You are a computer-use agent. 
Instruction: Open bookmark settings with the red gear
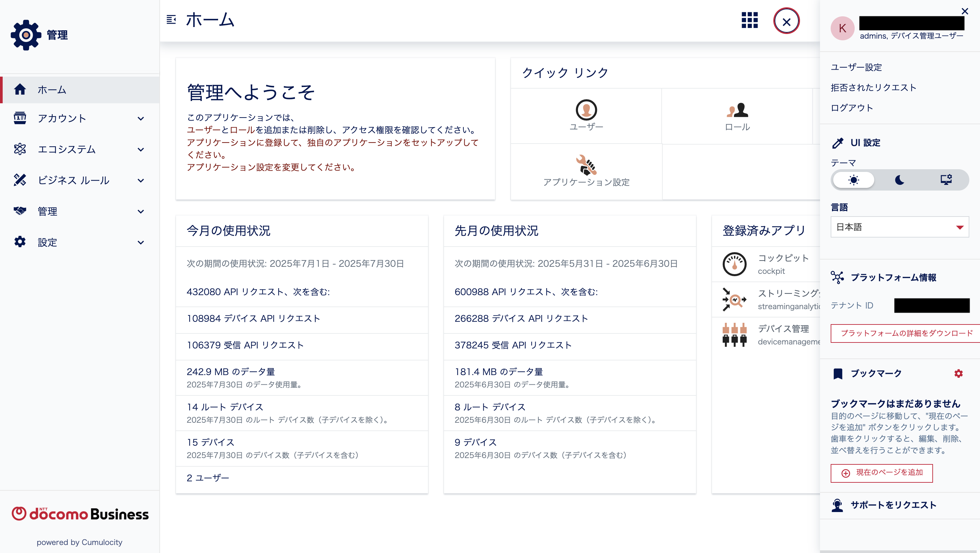point(958,373)
